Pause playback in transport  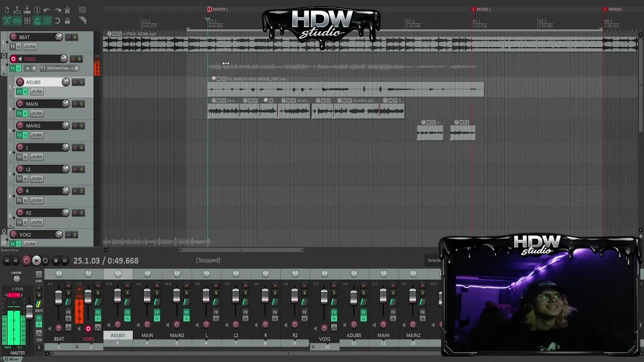(x=65, y=260)
